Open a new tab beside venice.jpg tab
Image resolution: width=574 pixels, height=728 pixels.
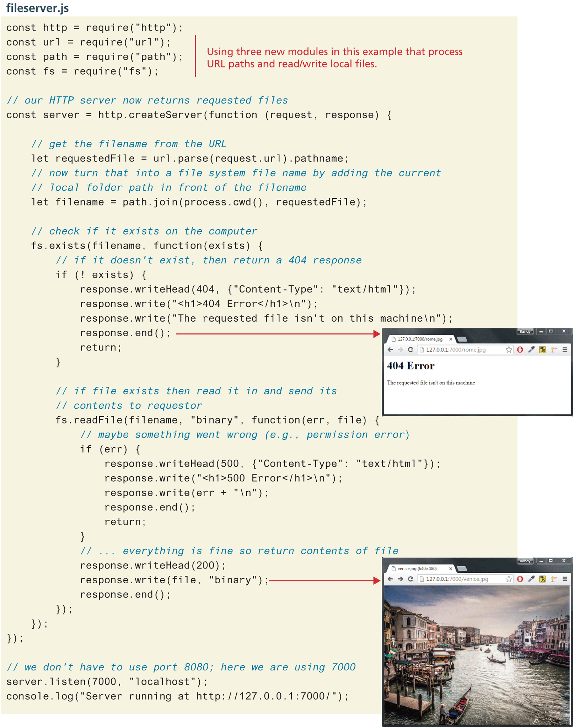tap(462, 569)
